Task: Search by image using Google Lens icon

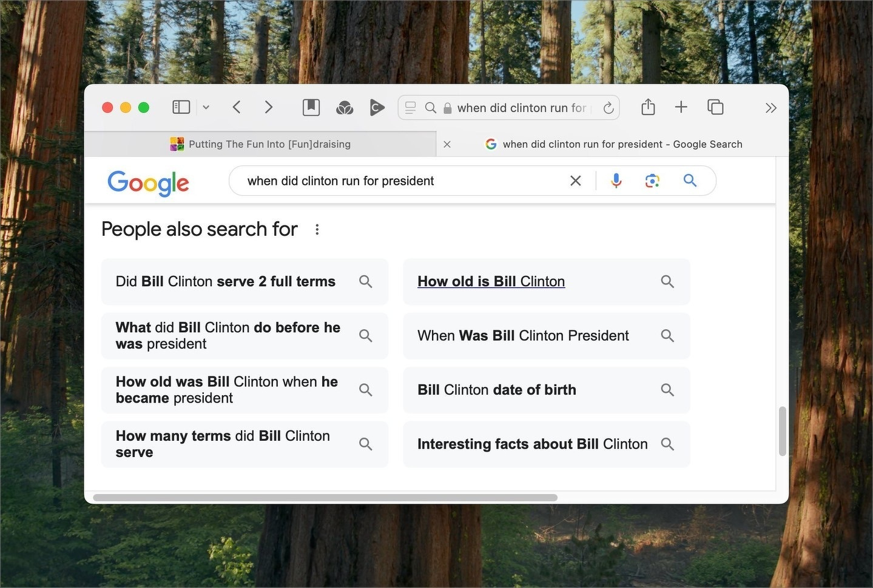Action: click(x=652, y=181)
